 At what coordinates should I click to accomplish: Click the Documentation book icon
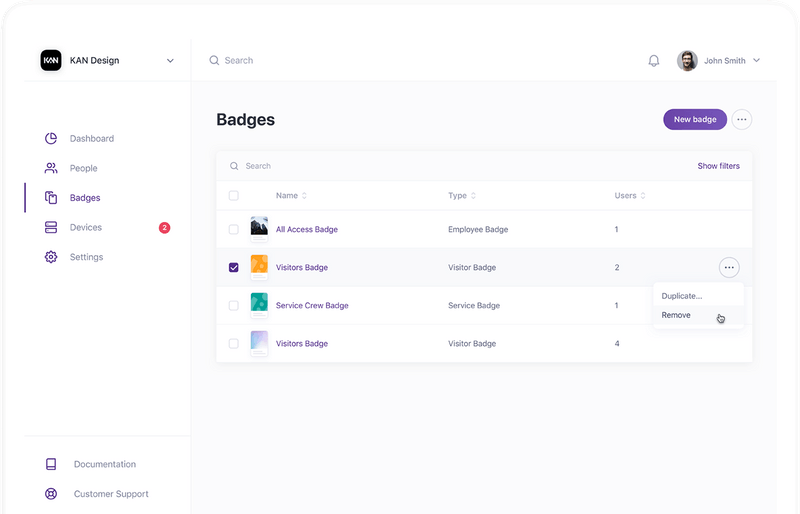(x=51, y=464)
